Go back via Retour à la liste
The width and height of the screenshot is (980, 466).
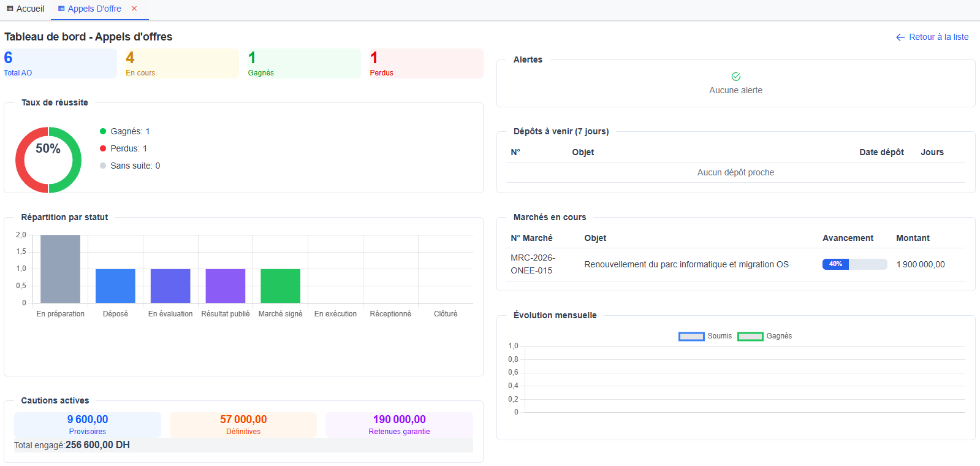click(938, 37)
